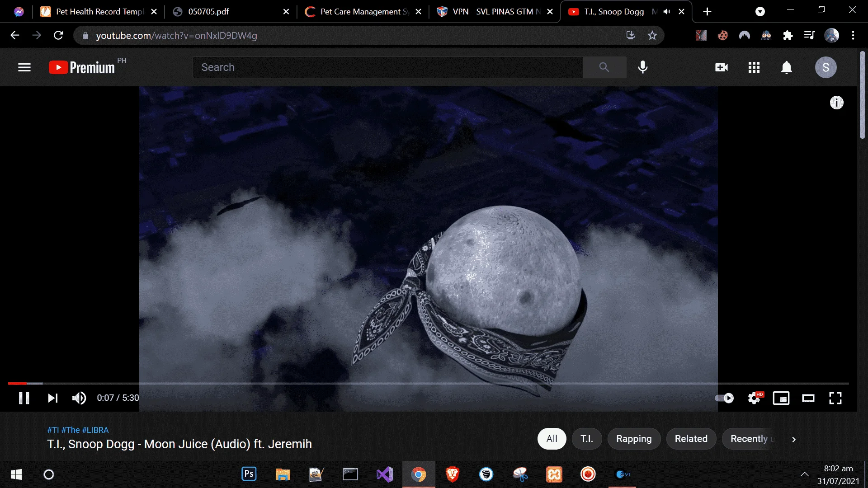868x488 pixels.
Task: Open the YouTube guide hamburger menu
Action: coord(24,67)
